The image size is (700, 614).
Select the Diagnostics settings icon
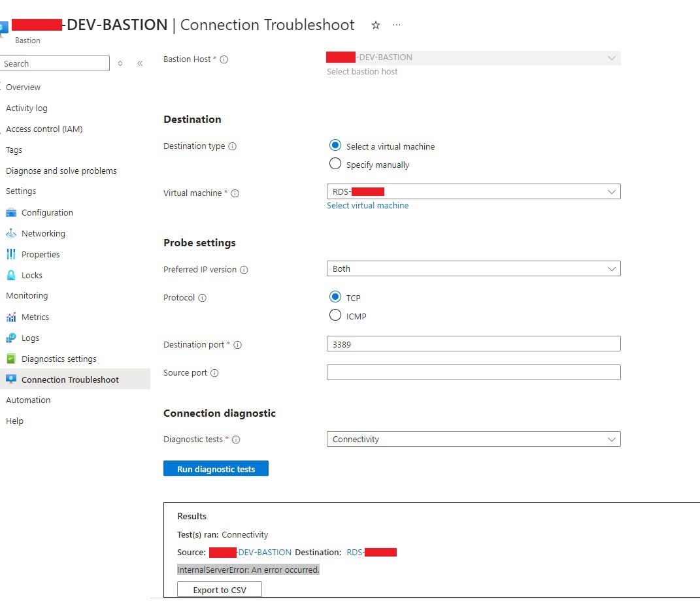coord(12,359)
